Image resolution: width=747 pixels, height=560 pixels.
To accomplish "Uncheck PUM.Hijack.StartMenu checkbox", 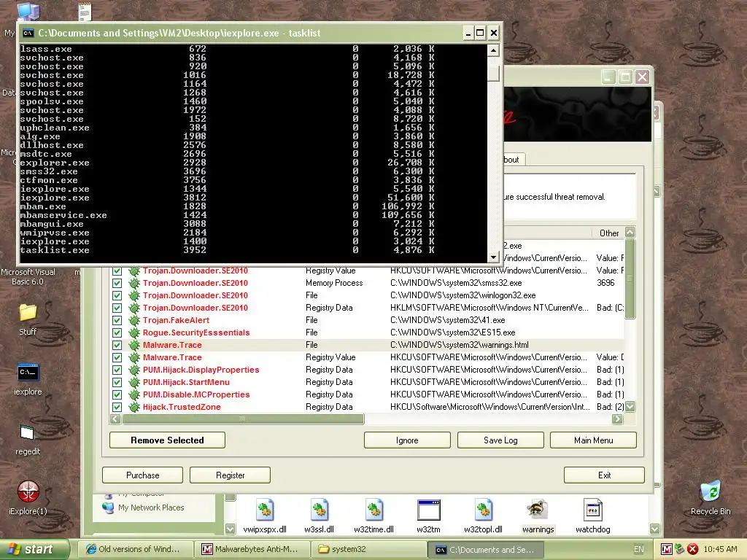I will coord(117,382).
